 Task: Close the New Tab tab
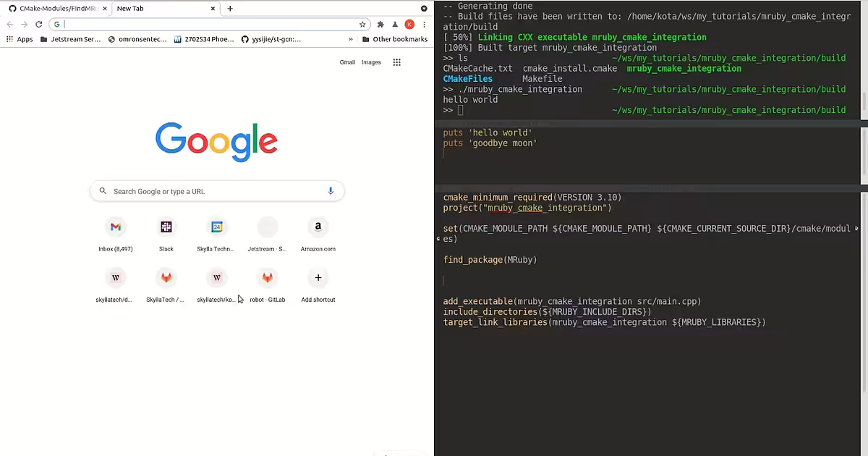pos(213,9)
